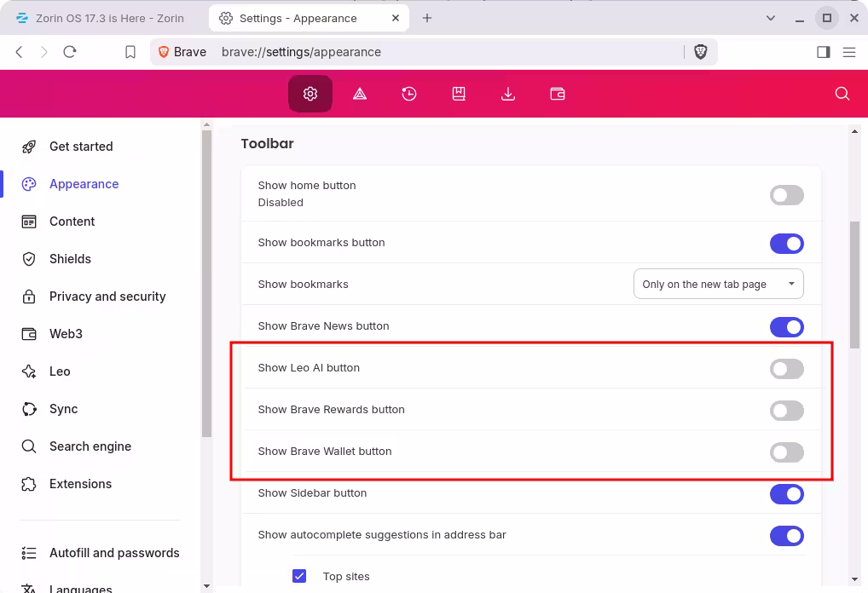The height and width of the screenshot is (593, 868).
Task: Open the Get started settings section
Action: 81,147
